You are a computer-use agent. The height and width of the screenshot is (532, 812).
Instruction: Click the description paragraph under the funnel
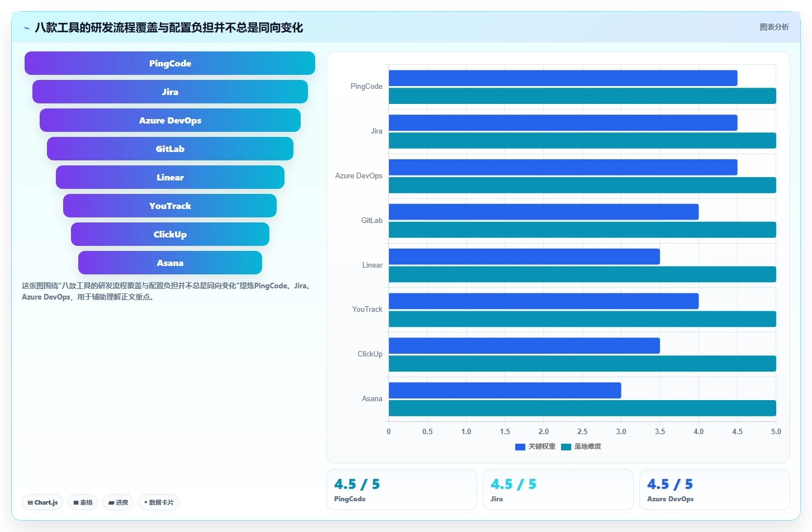168,291
